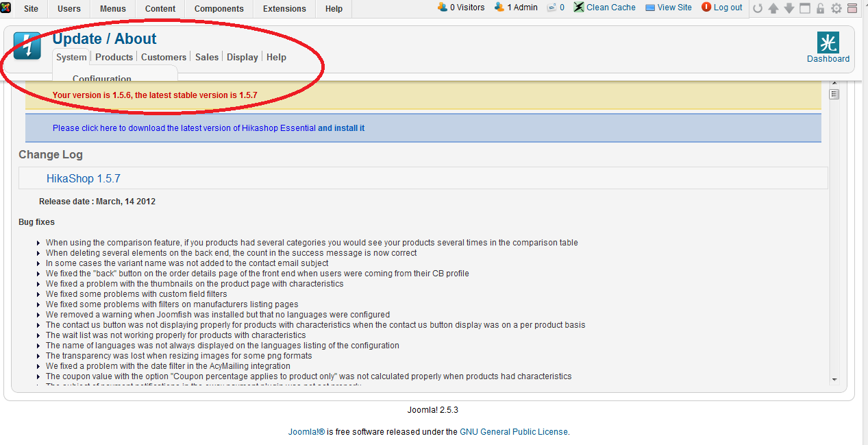Click the circular refresh arrow icon
868x445 pixels.
click(757, 8)
